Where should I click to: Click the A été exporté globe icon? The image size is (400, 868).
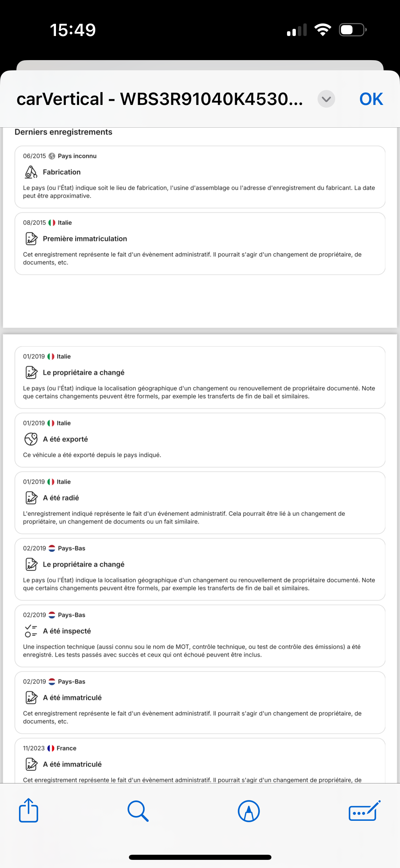coord(31,439)
